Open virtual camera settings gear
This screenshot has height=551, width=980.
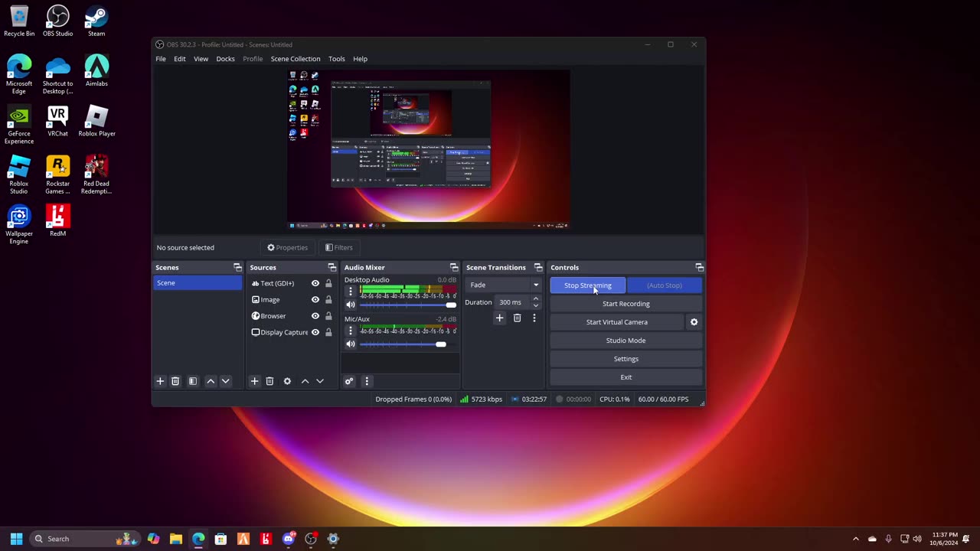tap(694, 322)
